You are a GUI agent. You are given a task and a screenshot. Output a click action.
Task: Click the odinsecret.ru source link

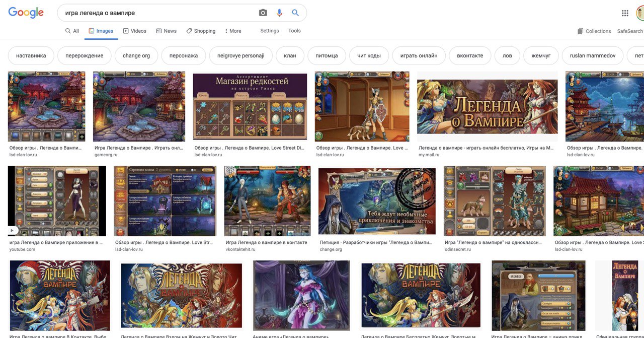click(x=458, y=249)
